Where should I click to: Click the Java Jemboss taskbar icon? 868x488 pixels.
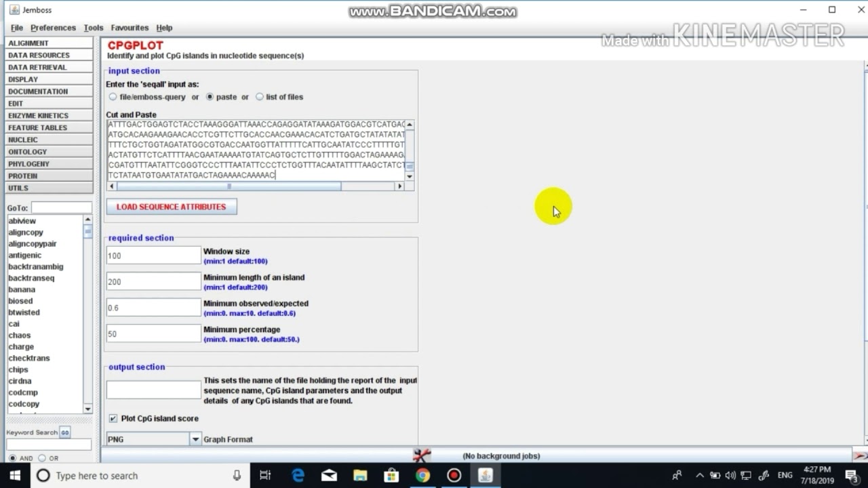[485, 476]
